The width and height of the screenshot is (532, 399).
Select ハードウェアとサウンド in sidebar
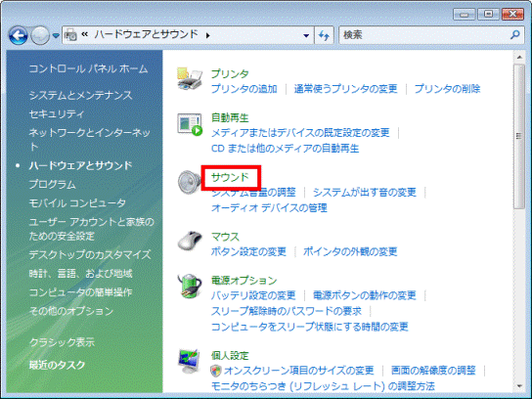pyautogui.click(x=80, y=165)
